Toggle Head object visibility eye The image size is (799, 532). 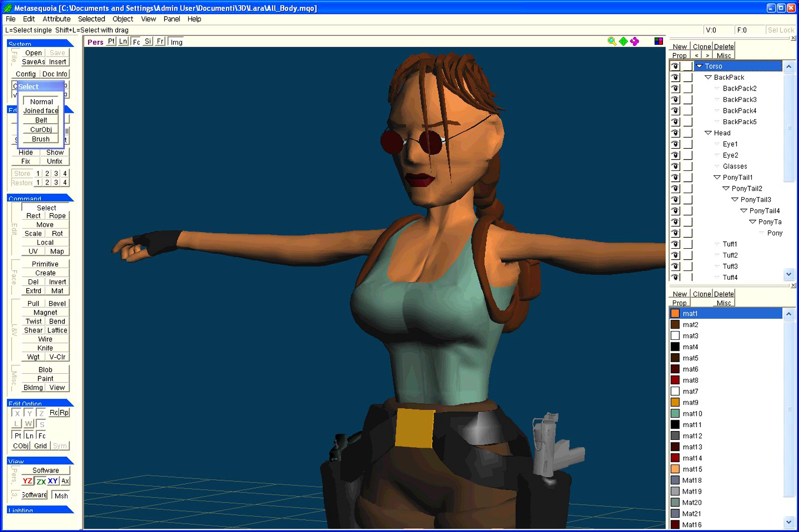tap(675, 133)
